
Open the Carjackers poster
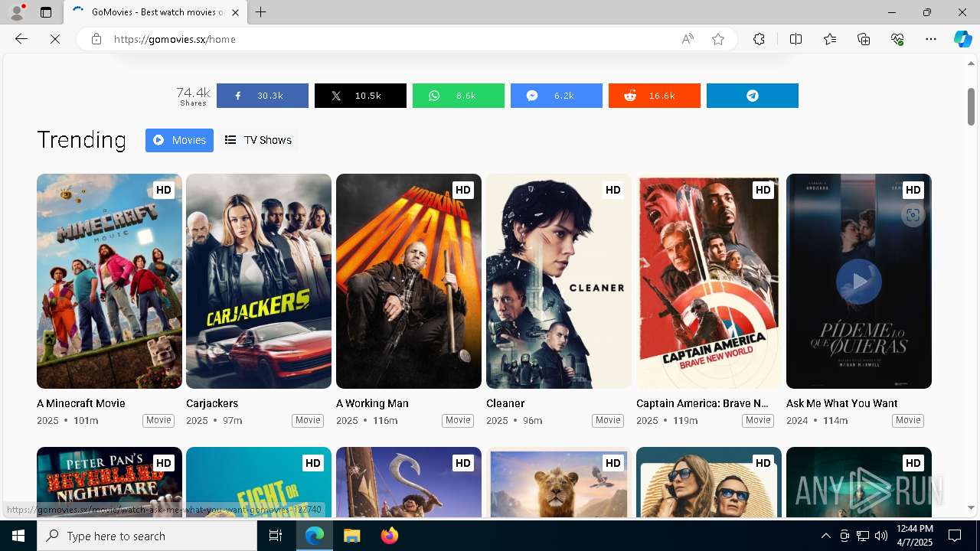click(x=259, y=281)
